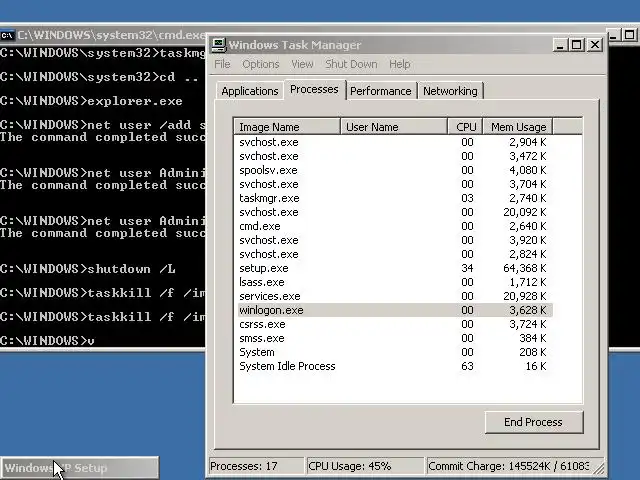Viewport: 640px width, 480px height.
Task: Click the cmd prompt line C:\WINDOWS>v
Action: pos(47,340)
